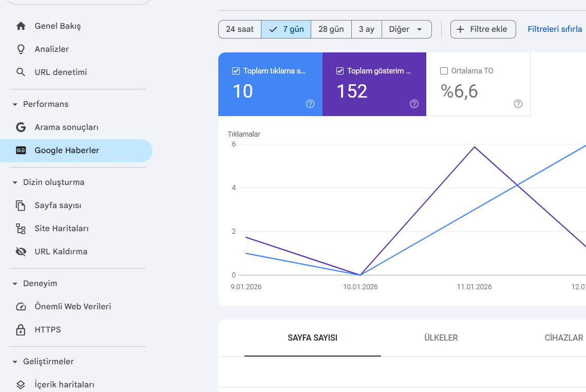Show help for Toplam gösterim card

click(x=414, y=104)
